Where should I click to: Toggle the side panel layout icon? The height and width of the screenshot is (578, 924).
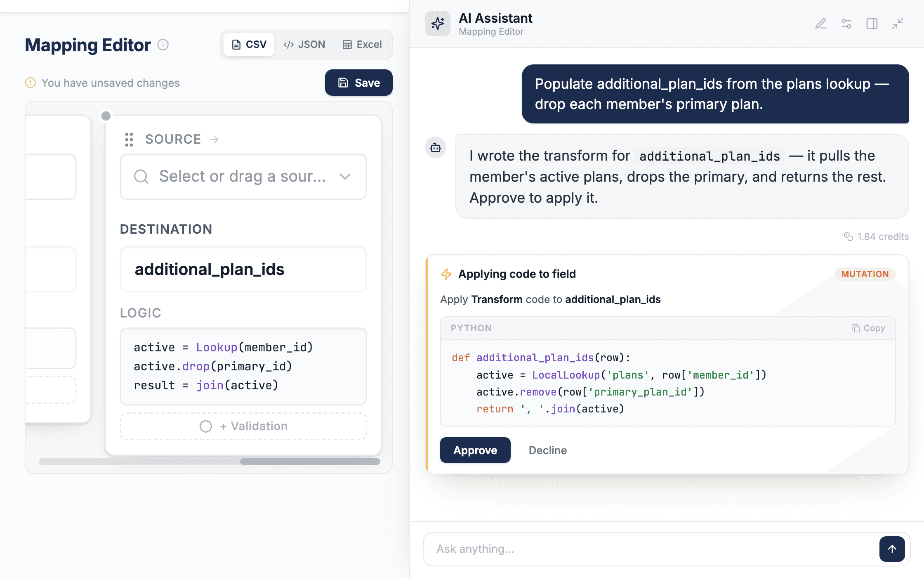[x=872, y=24]
